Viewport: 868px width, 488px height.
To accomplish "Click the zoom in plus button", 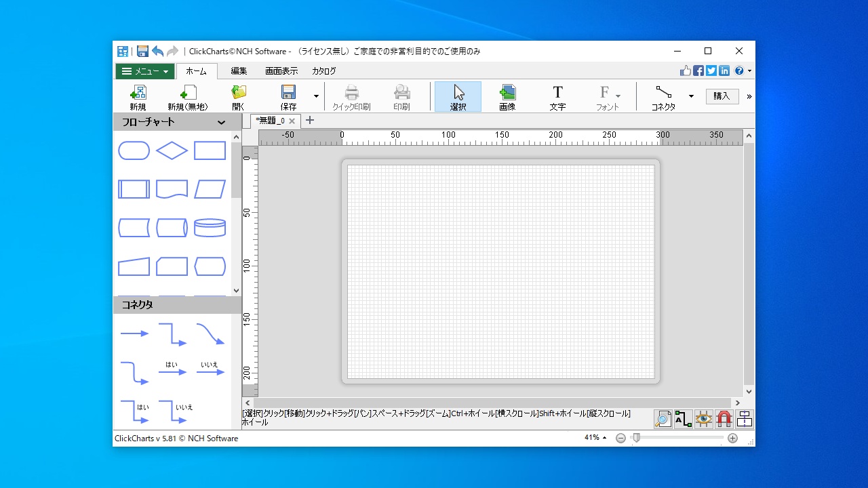I will pyautogui.click(x=732, y=439).
